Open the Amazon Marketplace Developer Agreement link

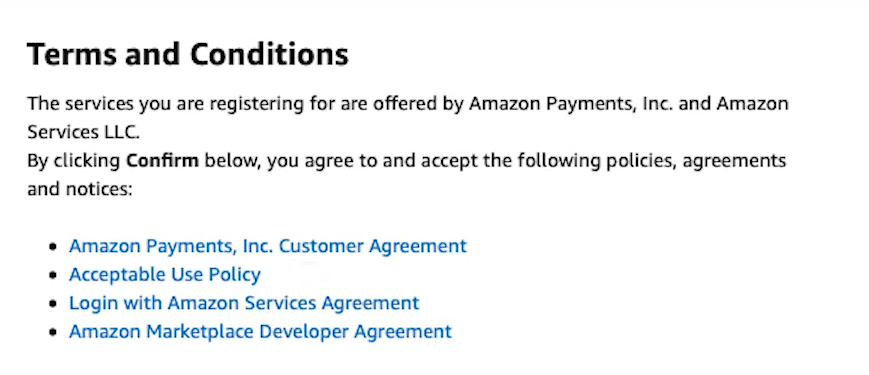tap(260, 332)
